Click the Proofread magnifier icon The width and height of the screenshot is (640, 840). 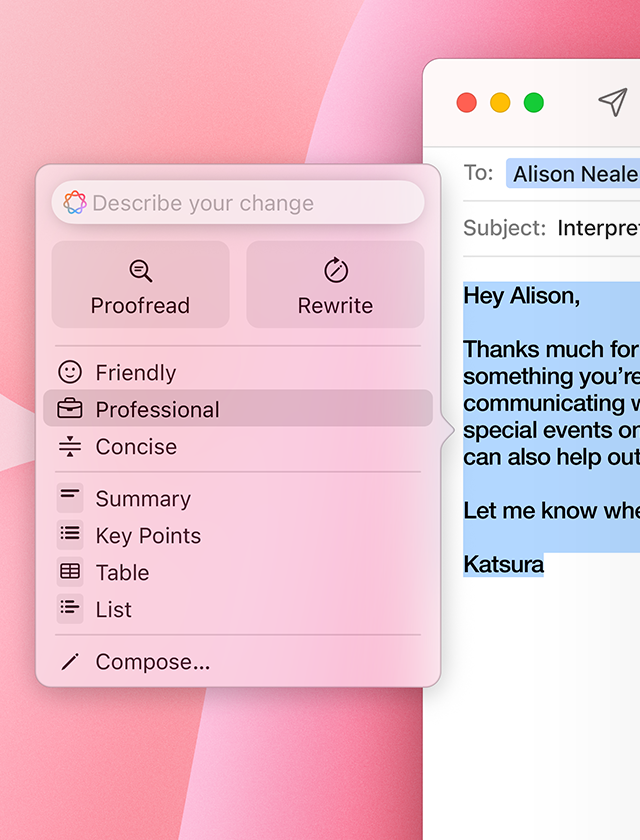pyautogui.click(x=140, y=270)
